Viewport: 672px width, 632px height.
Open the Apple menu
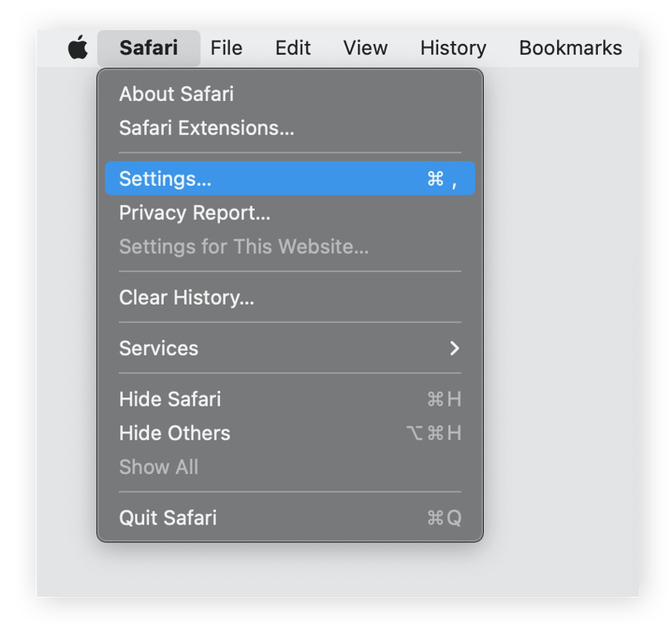tap(77, 47)
